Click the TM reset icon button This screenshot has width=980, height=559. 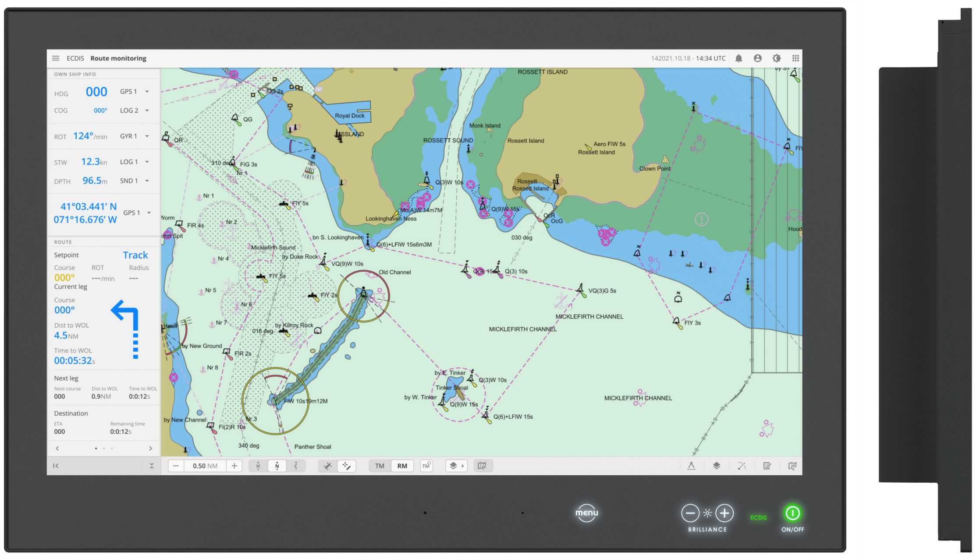click(x=426, y=466)
